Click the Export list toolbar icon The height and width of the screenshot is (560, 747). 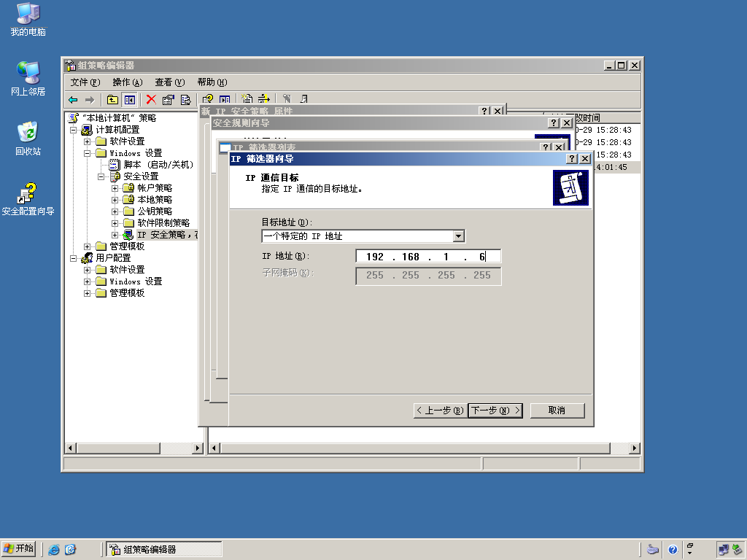point(185,99)
